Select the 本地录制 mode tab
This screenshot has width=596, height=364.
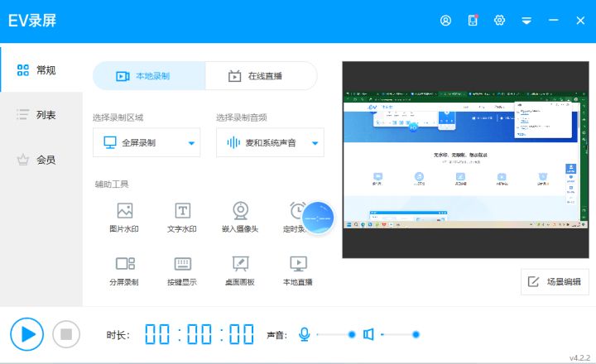[x=149, y=76]
